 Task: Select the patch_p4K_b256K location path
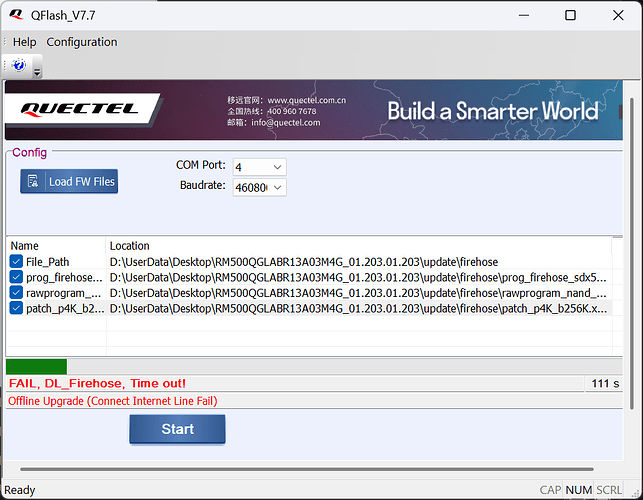(x=358, y=308)
